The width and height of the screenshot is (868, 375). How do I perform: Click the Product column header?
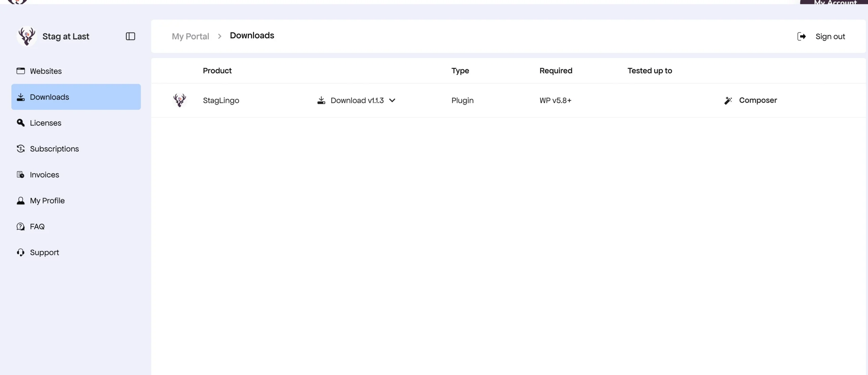217,71
